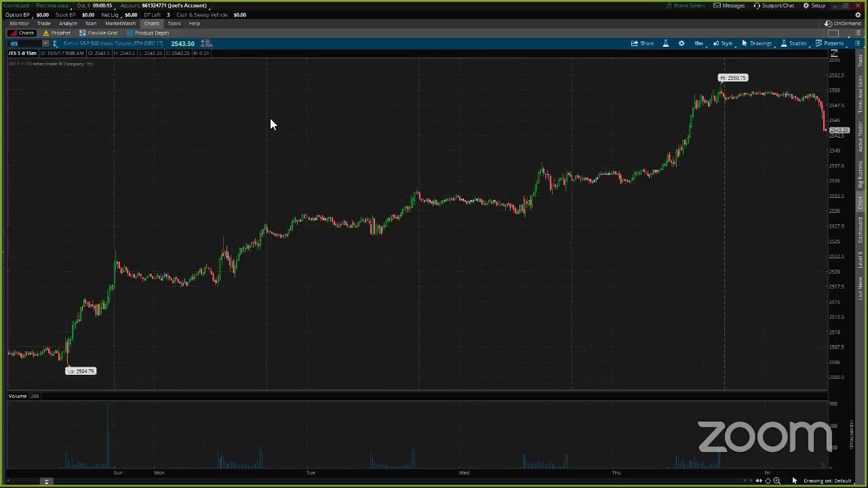This screenshot has height=488, width=868.
Task: Click the Volume study label
Action: tap(18, 396)
